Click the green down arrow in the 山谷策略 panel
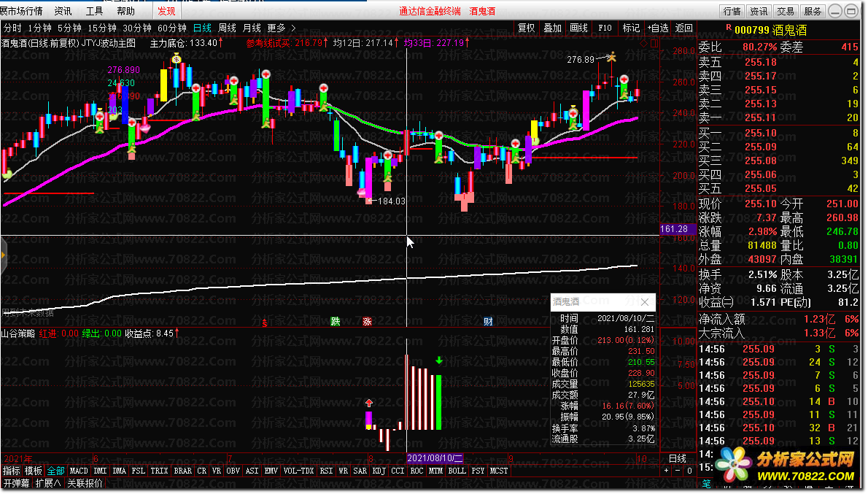Viewport: 868px width, 494px height. click(439, 360)
